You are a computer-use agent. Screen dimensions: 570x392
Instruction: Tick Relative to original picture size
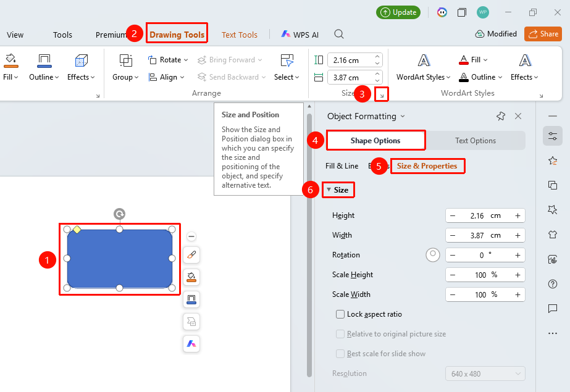(x=340, y=334)
